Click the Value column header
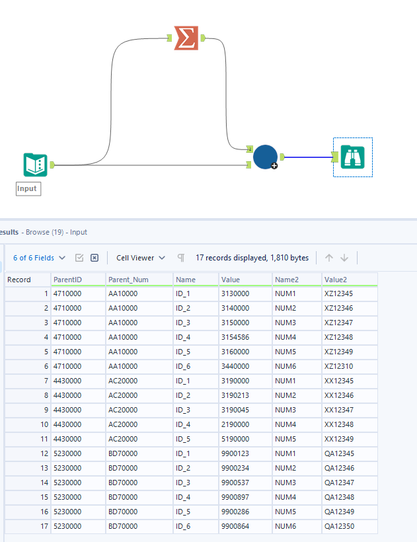Screen dimensions: 417x542 [x=245, y=280]
